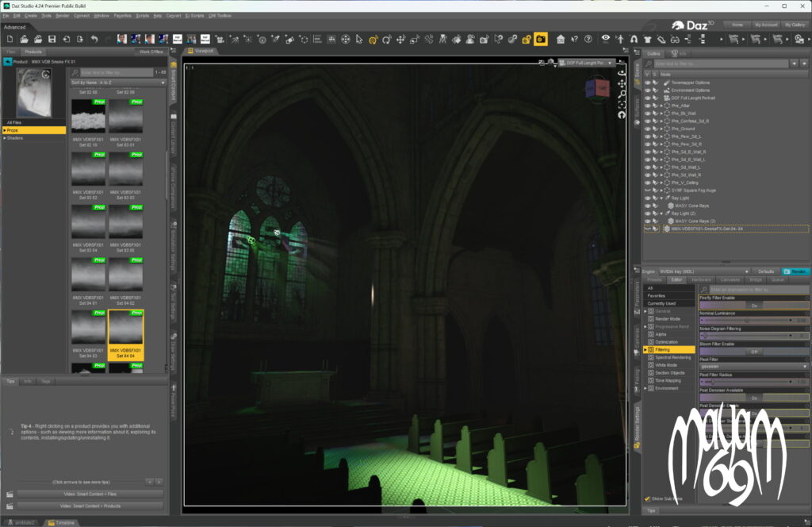Viewport: 812px width, 527px height.
Task: Click the viewport magnifier zoom icon
Action: point(622,94)
